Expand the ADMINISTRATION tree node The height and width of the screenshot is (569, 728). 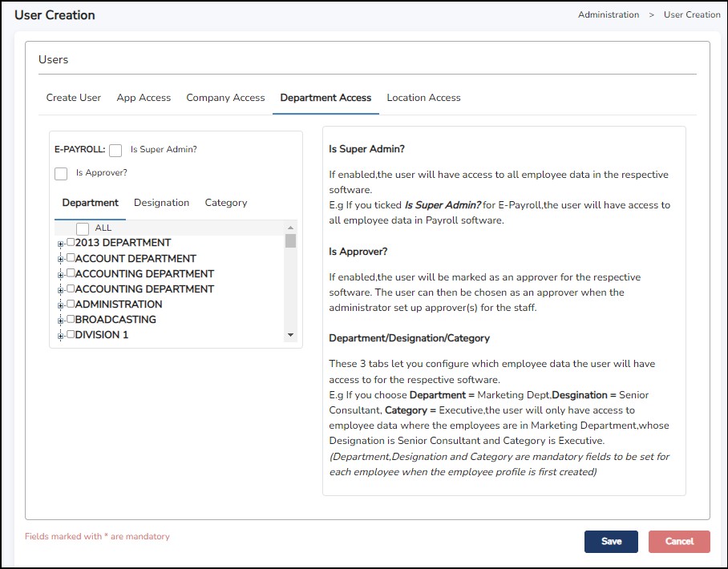[60, 305]
